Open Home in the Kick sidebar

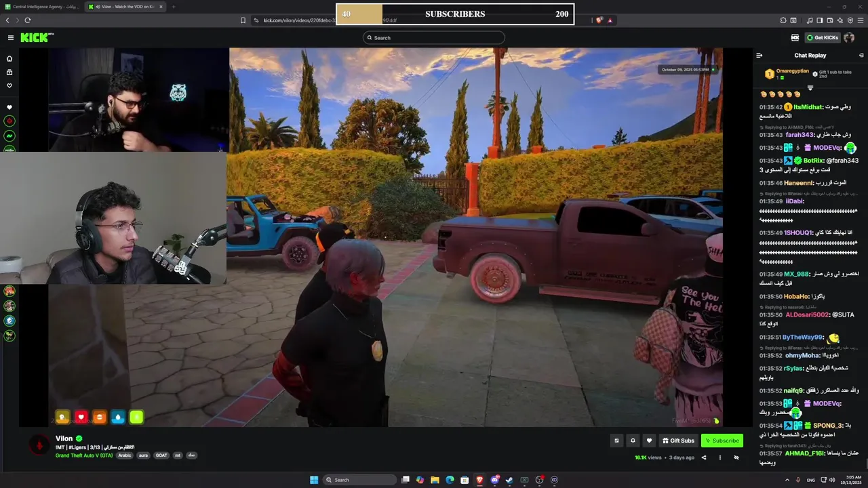click(9, 59)
